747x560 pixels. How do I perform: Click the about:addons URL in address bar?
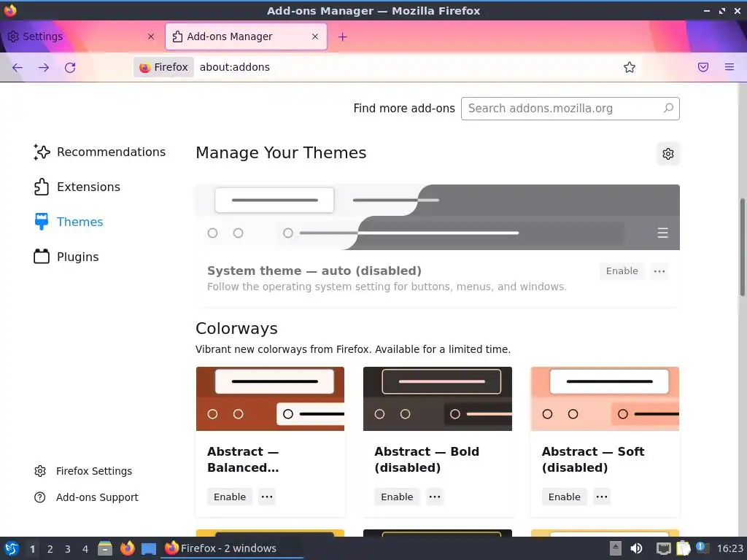[x=234, y=67]
